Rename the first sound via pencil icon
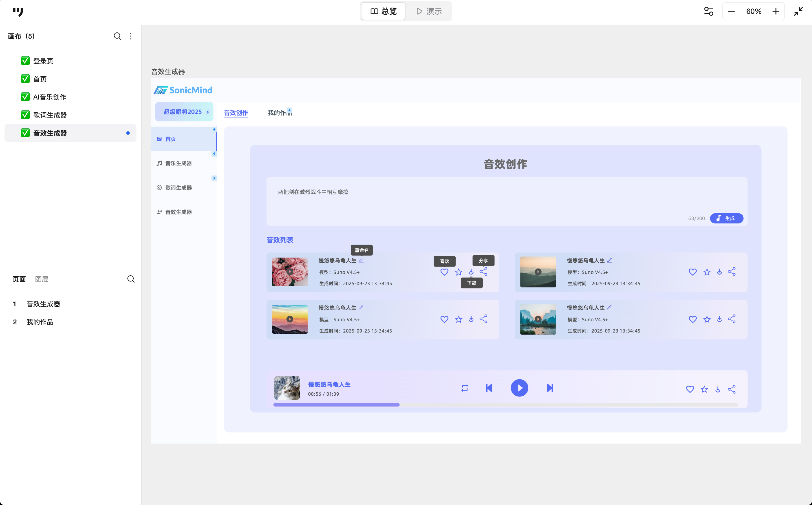The width and height of the screenshot is (812, 505). [x=361, y=260]
